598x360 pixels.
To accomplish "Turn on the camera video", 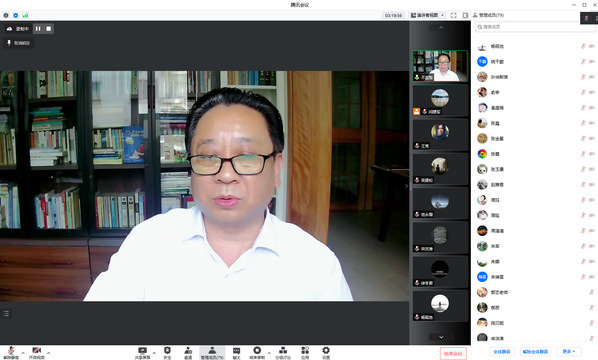I will [37, 353].
